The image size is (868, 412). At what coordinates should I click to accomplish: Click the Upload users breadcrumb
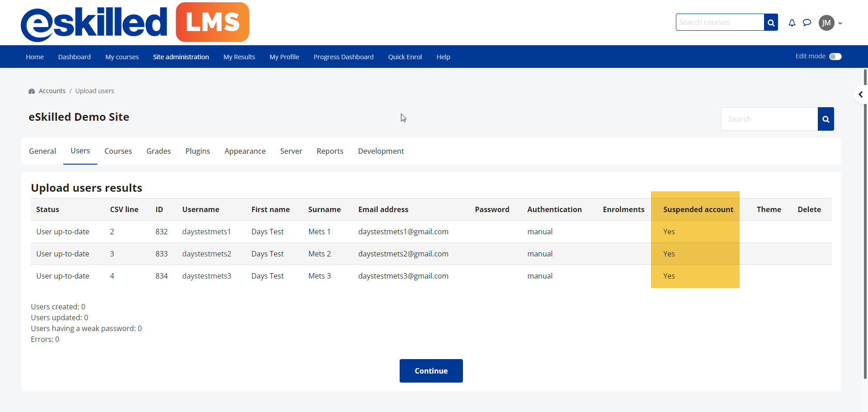tap(94, 91)
